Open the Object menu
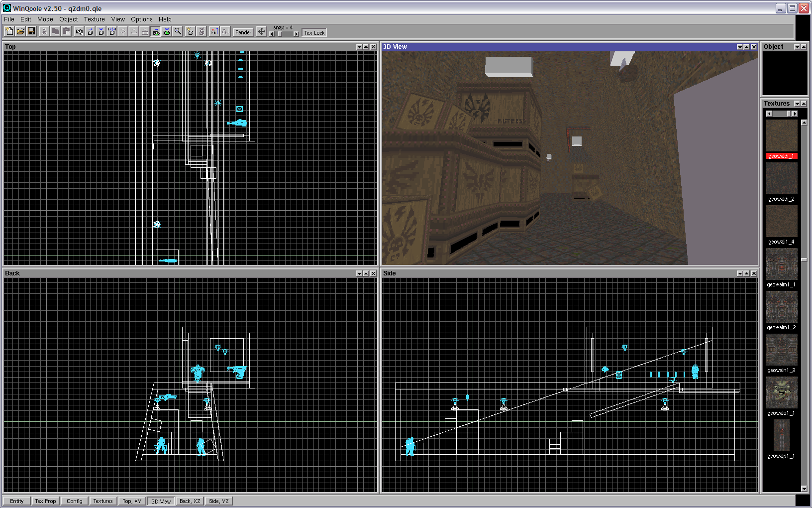This screenshot has width=812, height=508. 69,19
